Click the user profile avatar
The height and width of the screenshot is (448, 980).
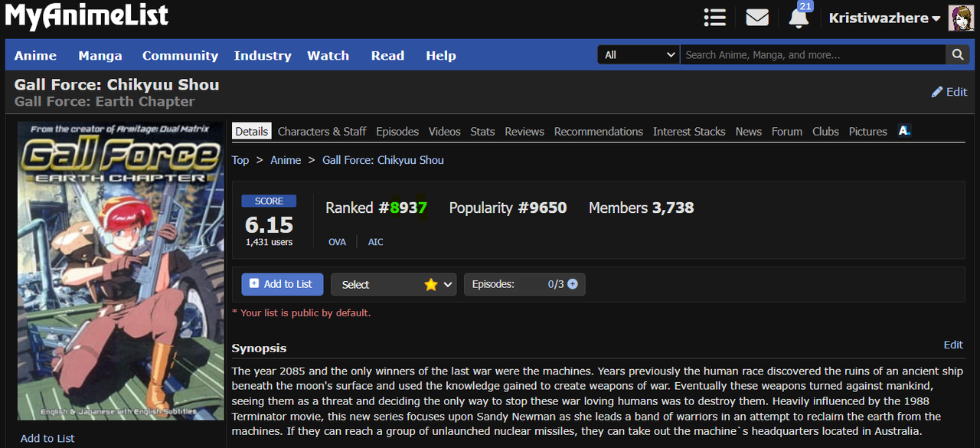pos(961,18)
